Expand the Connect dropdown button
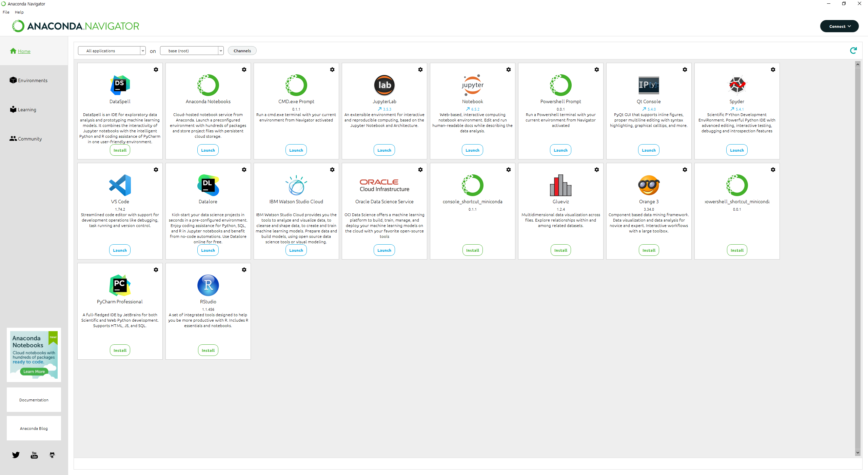The width and height of the screenshot is (868, 475). coord(839,26)
